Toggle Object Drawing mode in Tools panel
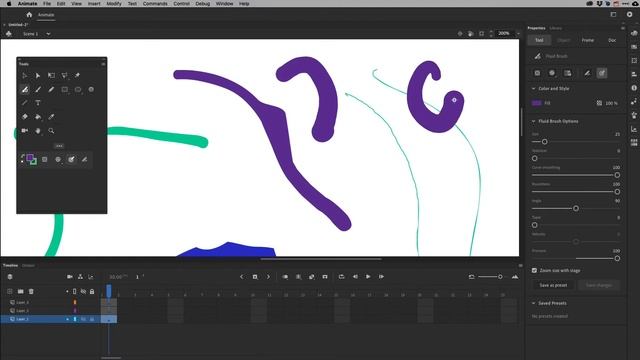Image resolution: width=640 pixels, height=360 pixels. pyautogui.click(x=44, y=160)
